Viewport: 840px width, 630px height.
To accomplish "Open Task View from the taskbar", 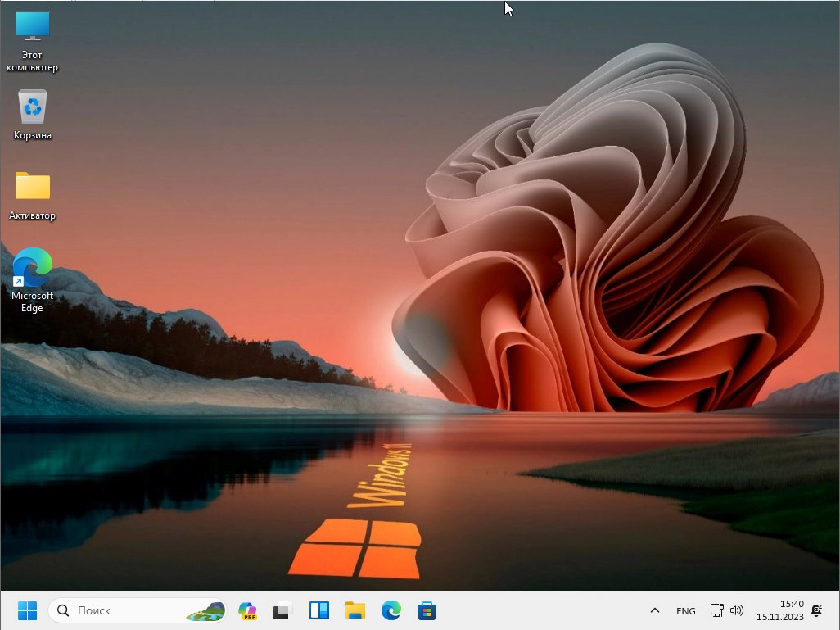I will coord(282,610).
